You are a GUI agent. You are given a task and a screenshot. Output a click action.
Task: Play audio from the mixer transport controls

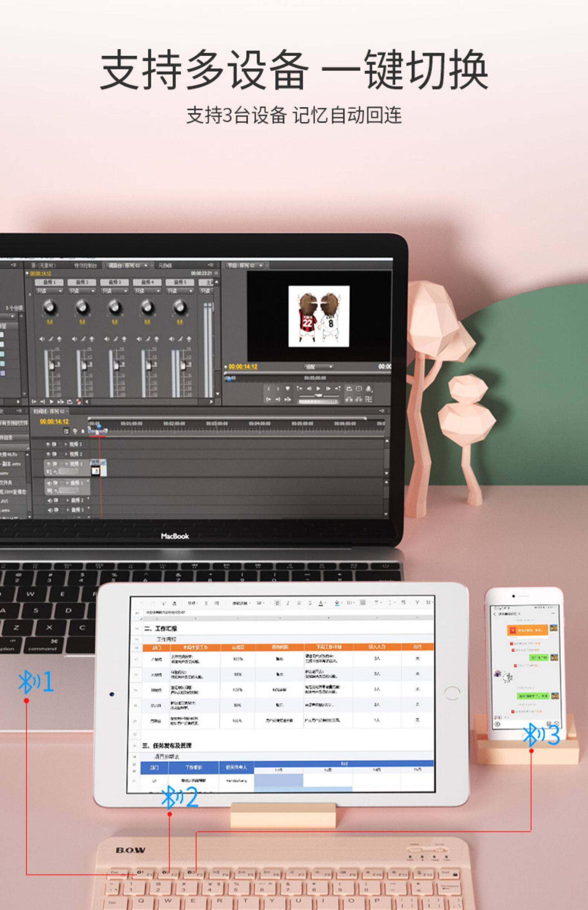pyautogui.click(x=51, y=402)
